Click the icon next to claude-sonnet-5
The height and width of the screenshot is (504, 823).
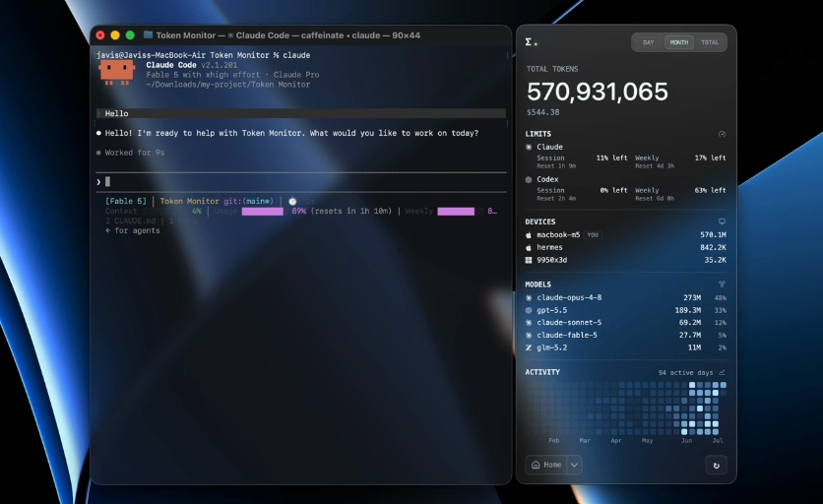(x=529, y=323)
